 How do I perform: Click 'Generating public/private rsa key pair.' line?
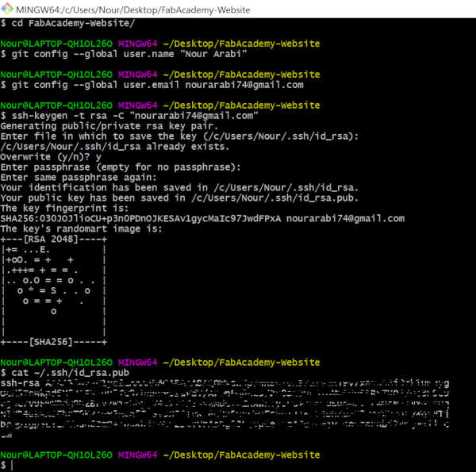click(x=109, y=126)
